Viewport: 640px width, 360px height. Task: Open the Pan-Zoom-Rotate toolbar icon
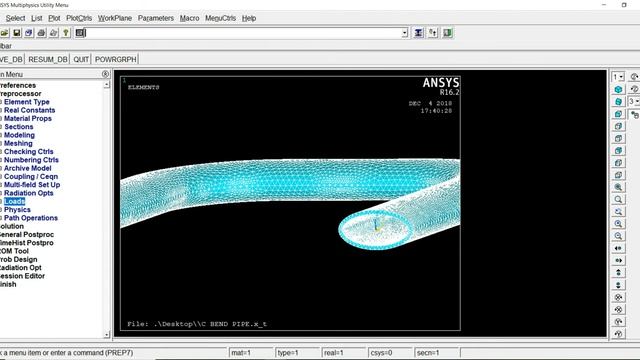[29, 33]
